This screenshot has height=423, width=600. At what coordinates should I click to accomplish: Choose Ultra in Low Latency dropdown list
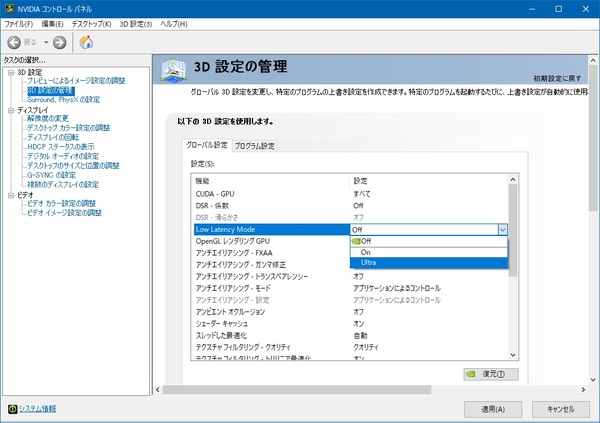tap(429, 263)
